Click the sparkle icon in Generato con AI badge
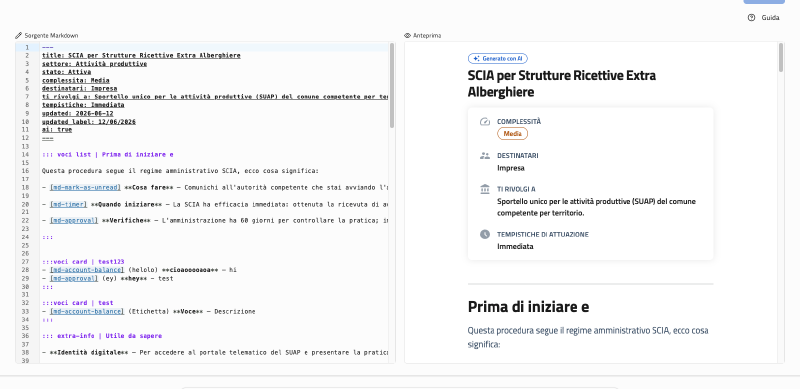This screenshot has width=800, height=389. pos(476,59)
